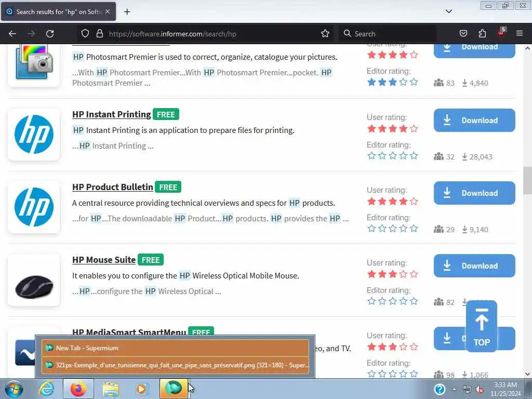The width and height of the screenshot is (532, 399).
Task: Open a new tab with the plus button
Action: point(127,12)
